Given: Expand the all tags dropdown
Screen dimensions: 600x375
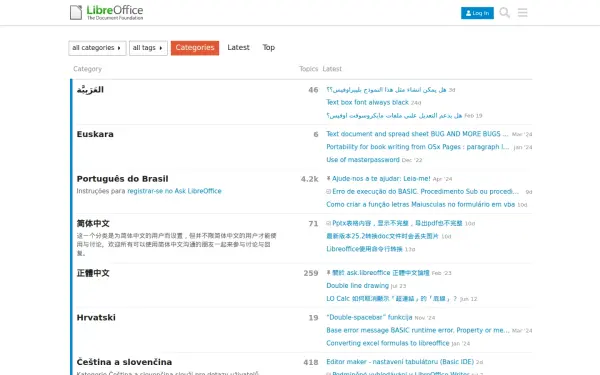Looking at the screenshot, I should pyautogui.click(x=148, y=48).
